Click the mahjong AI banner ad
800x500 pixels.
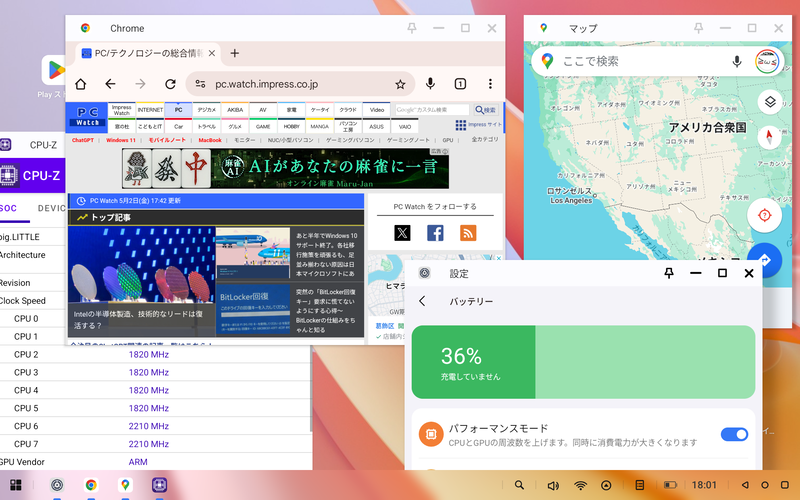click(x=286, y=168)
